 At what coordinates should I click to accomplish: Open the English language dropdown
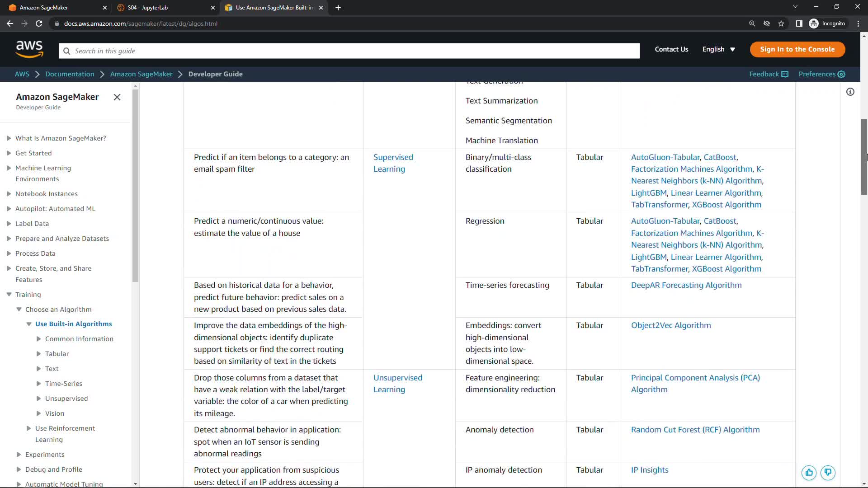point(718,49)
